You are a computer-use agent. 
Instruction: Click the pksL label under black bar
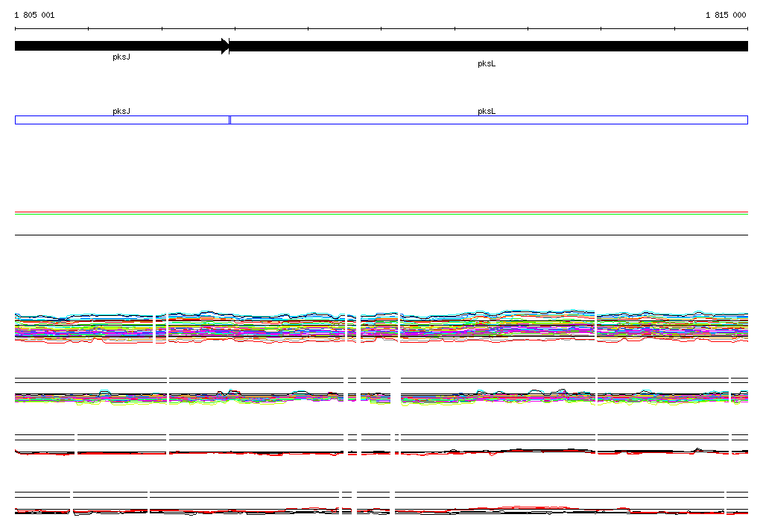coord(487,64)
